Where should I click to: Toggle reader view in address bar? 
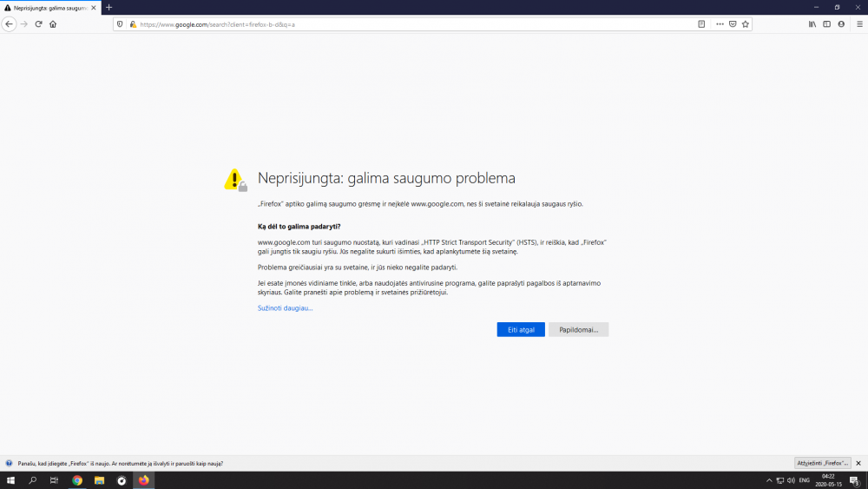tap(701, 24)
